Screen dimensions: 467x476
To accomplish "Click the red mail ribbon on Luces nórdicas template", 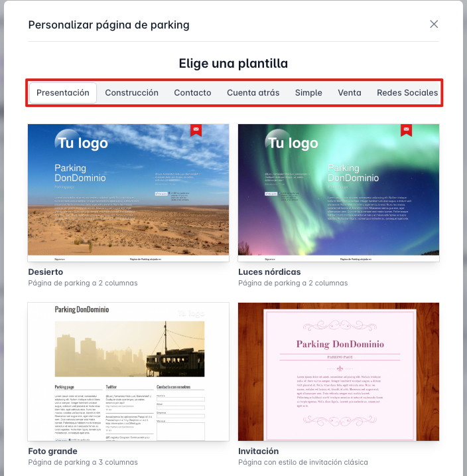I will pos(406,130).
